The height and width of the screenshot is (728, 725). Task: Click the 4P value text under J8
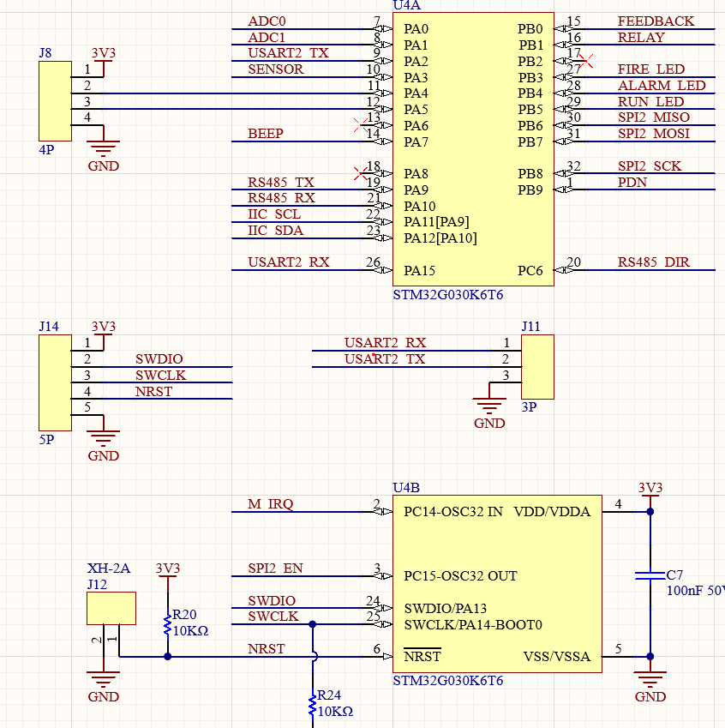46,150
